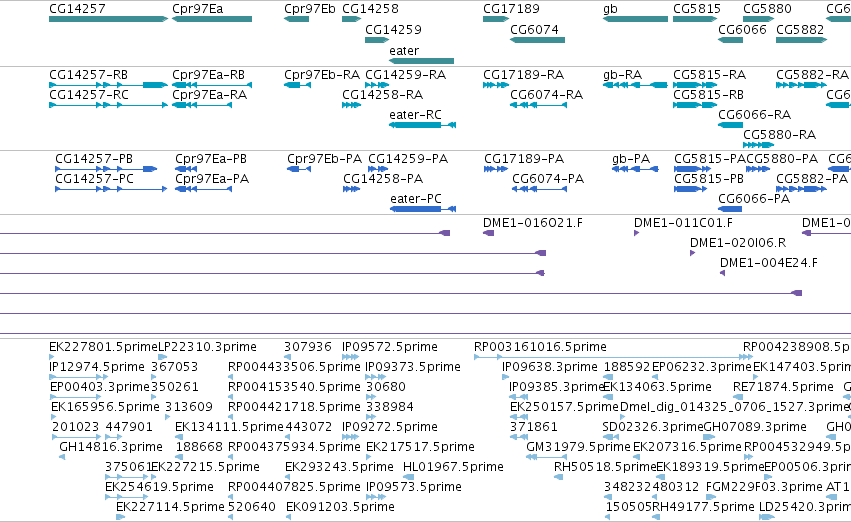851x522 pixels.
Task: Select transcript CG14259-RA
Action: tap(377, 85)
